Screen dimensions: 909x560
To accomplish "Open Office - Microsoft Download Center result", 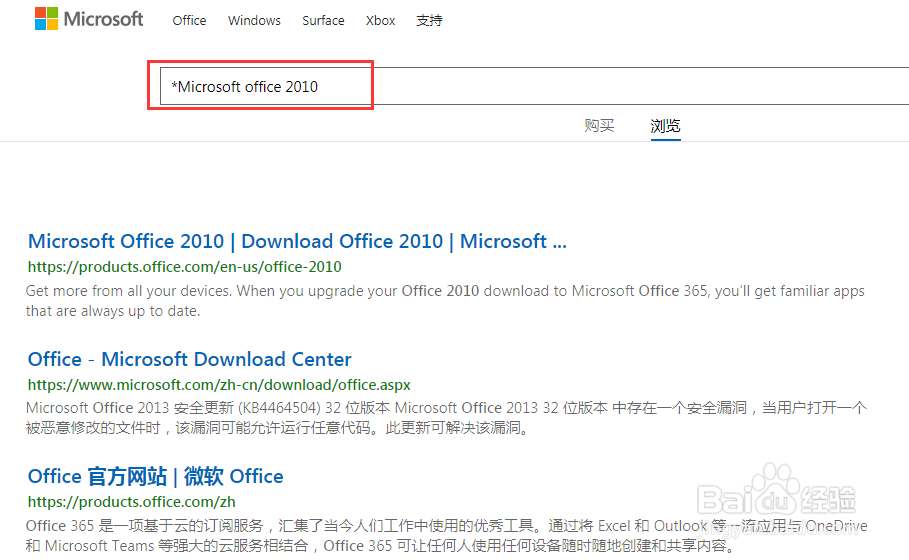I will tap(190, 359).
